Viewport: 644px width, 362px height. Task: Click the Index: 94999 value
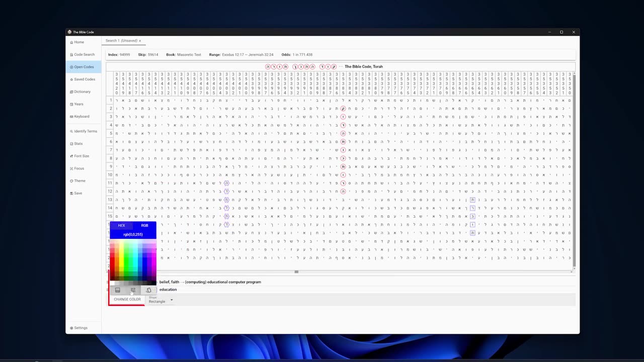[x=119, y=54]
